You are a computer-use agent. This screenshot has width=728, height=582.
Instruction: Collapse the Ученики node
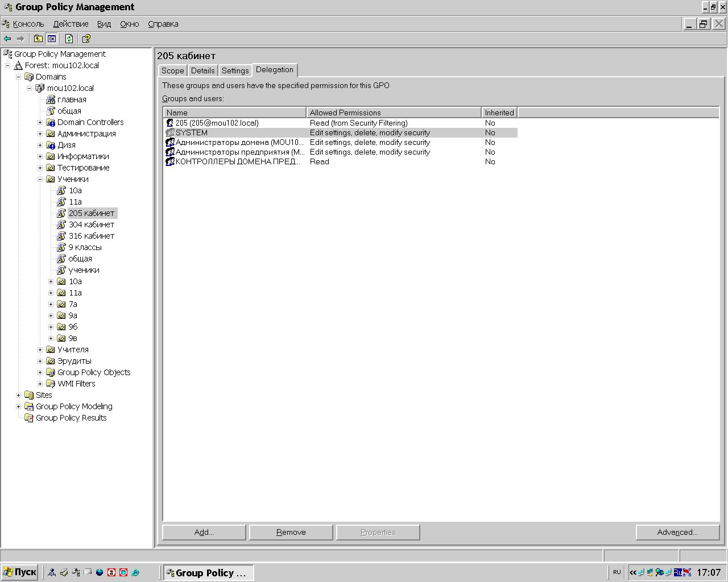pos(40,179)
